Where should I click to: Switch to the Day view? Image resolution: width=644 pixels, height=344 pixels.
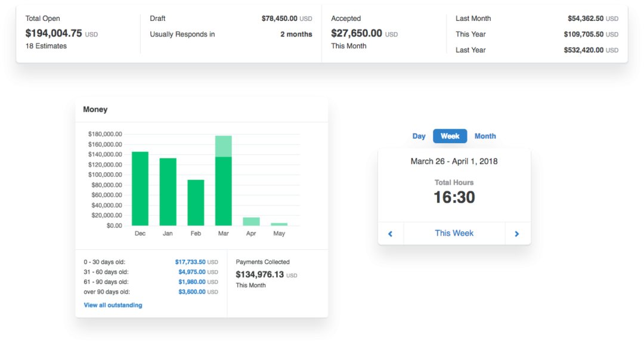pos(419,136)
